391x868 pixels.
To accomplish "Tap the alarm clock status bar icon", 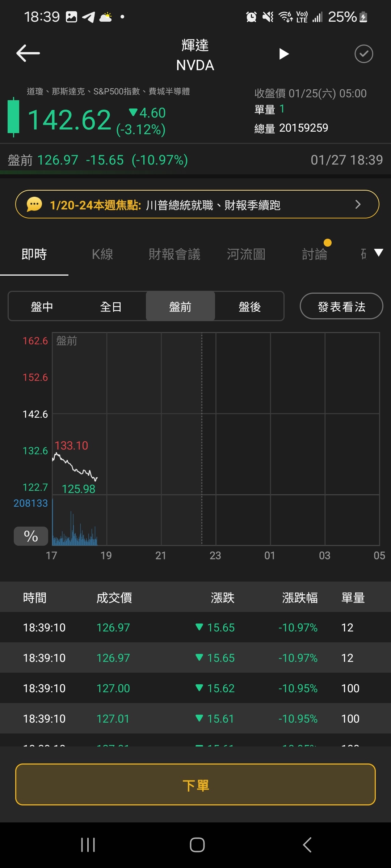I will 251,17.
